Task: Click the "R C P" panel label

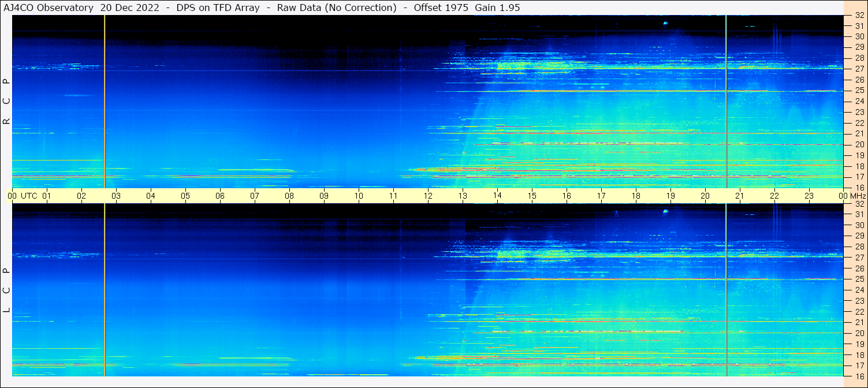Action: point(6,101)
